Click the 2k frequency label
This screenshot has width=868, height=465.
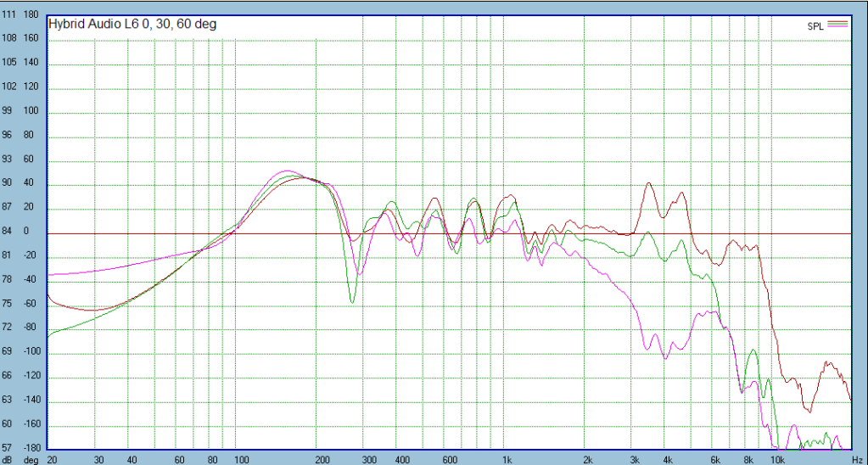(x=588, y=460)
